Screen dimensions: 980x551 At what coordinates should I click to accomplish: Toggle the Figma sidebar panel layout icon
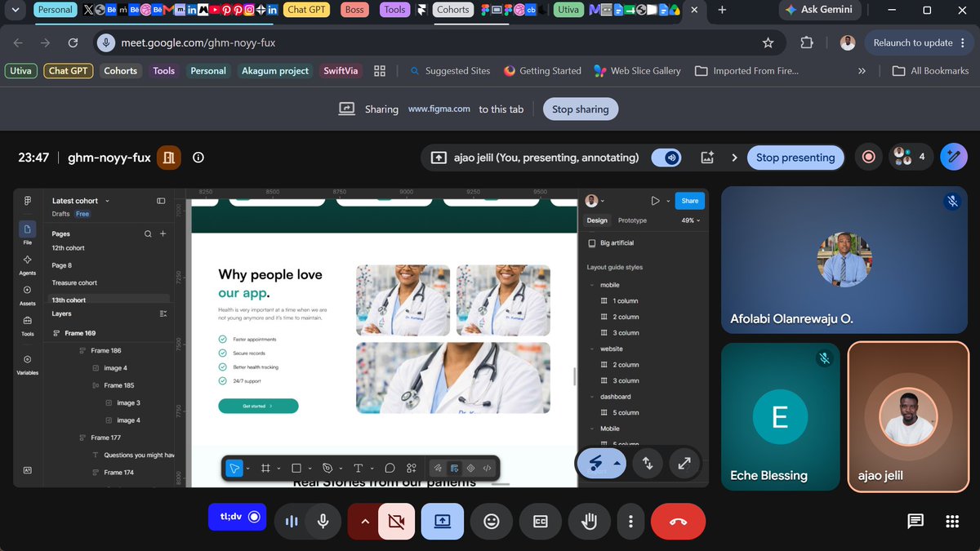click(161, 201)
